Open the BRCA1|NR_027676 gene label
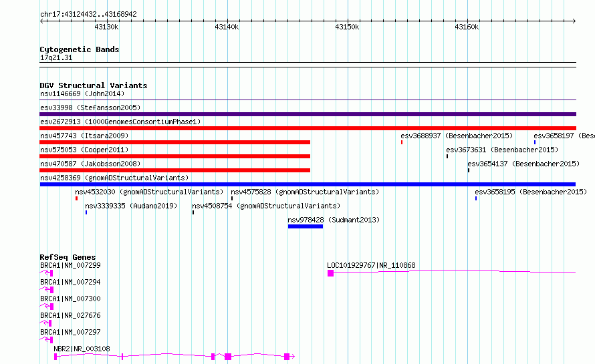The image size is (595, 364). tap(71, 315)
